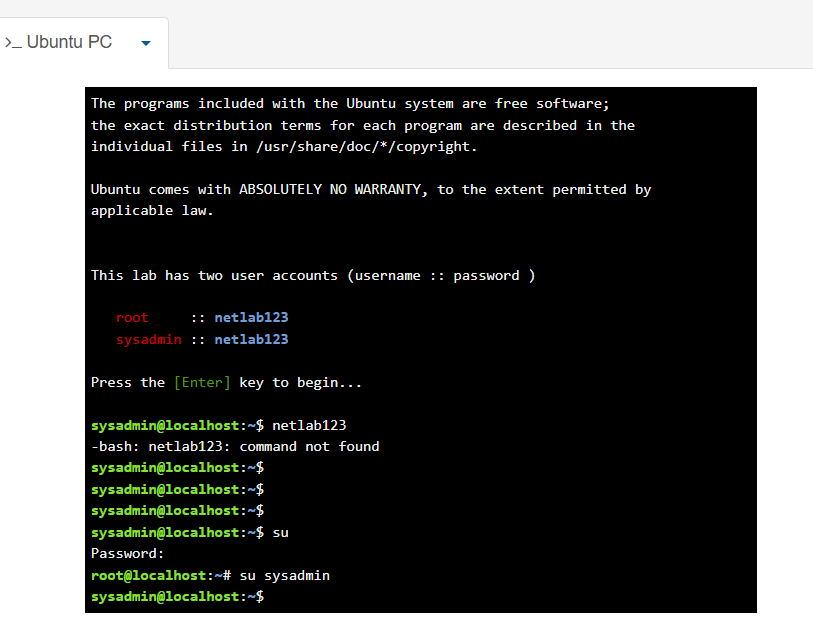Click the red sysadmin username text

coord(148,340)
